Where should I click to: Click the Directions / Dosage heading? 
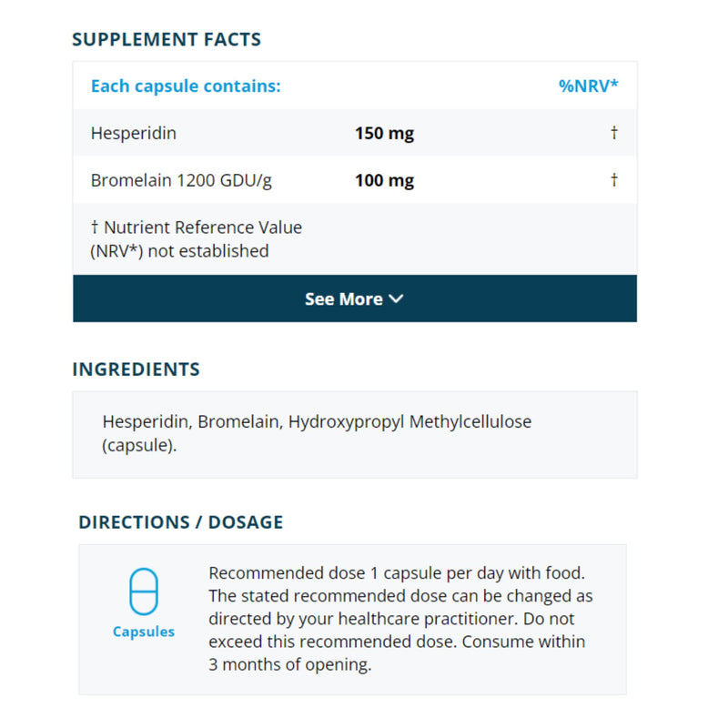(180, 521)
